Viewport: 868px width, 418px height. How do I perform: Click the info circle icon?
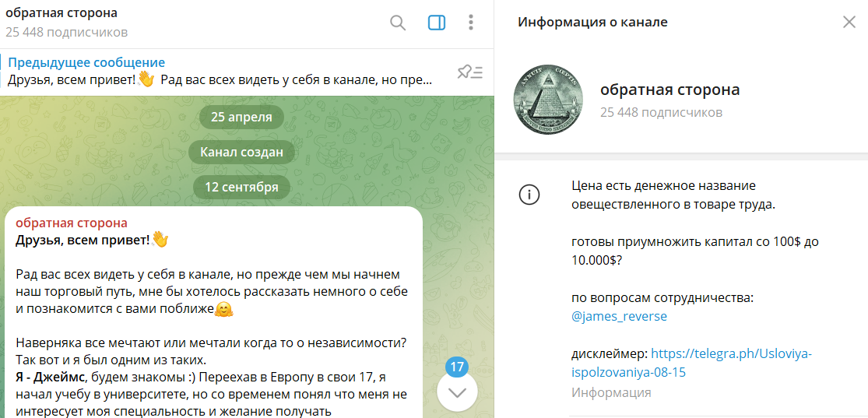point(529,195)
